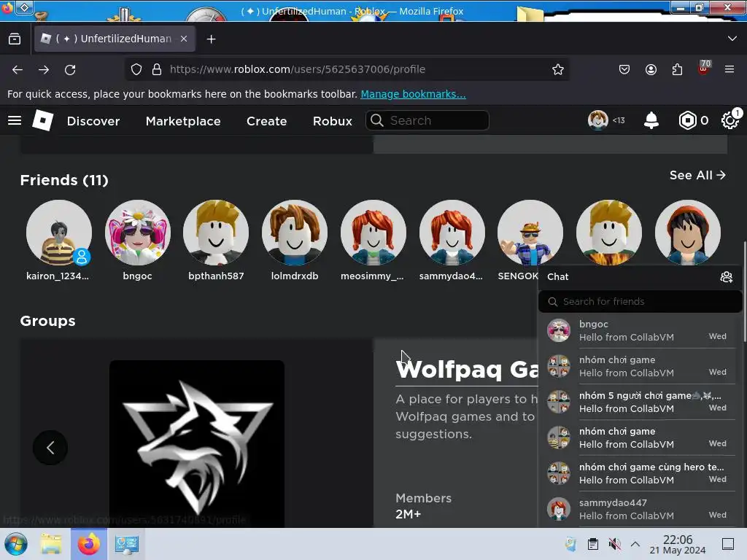The image size is (747, 560).
Task: Open clipboard tray icon
Action: tap(592, 544)
